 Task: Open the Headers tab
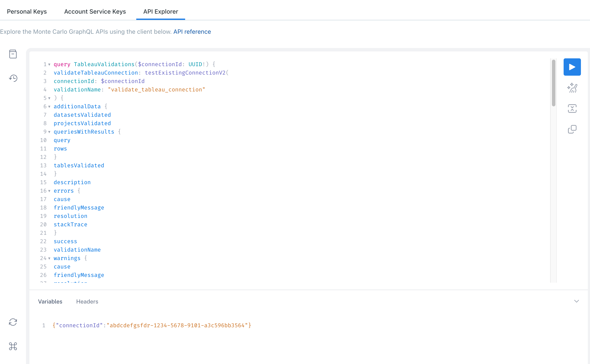(87, 301)
